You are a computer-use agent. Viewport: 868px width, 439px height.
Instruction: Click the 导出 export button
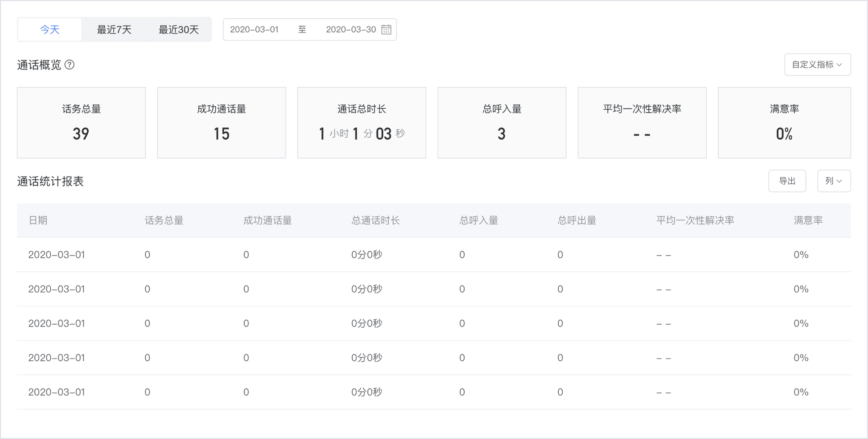point(787,181)
